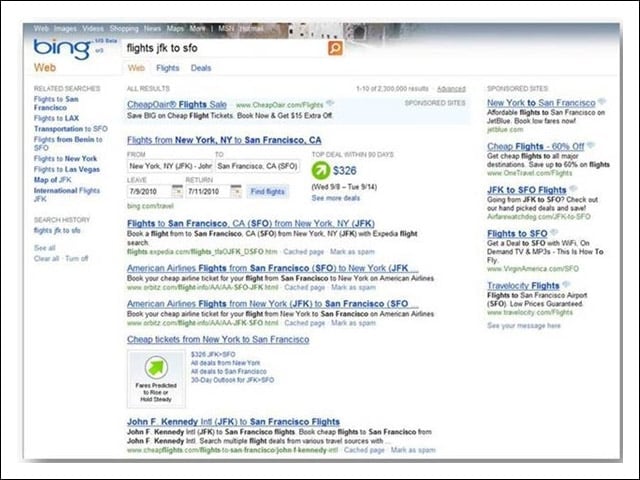Open related search Flights to Las Vegas
Image resolution: width=640 pixels, height=480 pixels.
click(67, 169)
